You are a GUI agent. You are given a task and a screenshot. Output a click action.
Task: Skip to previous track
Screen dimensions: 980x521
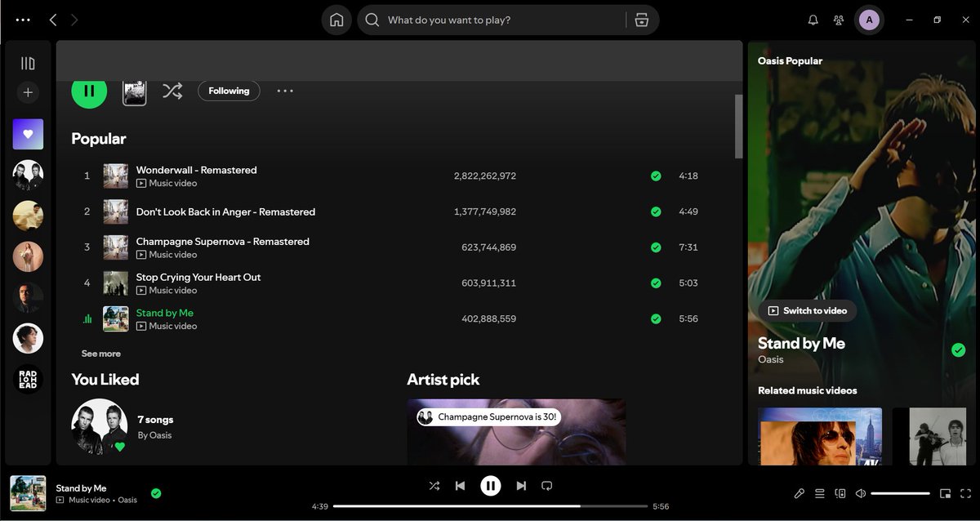[x=460, y=486]
